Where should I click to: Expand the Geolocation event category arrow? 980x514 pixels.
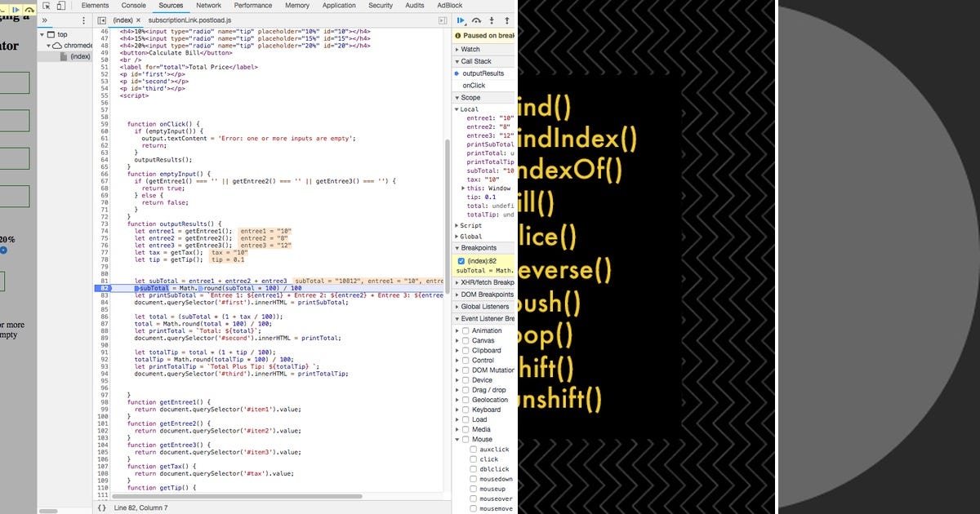[x=457, y=400]
